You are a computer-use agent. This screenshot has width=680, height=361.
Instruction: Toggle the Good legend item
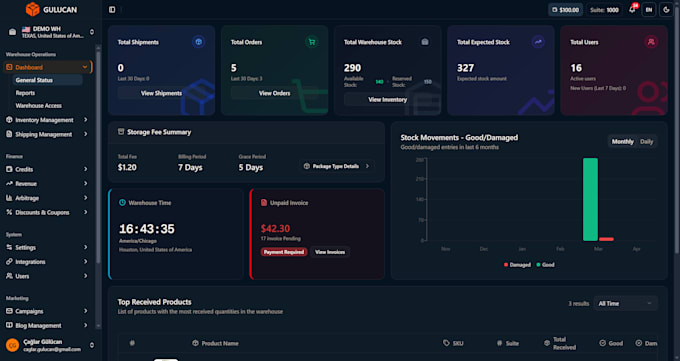tap(546, 265)
